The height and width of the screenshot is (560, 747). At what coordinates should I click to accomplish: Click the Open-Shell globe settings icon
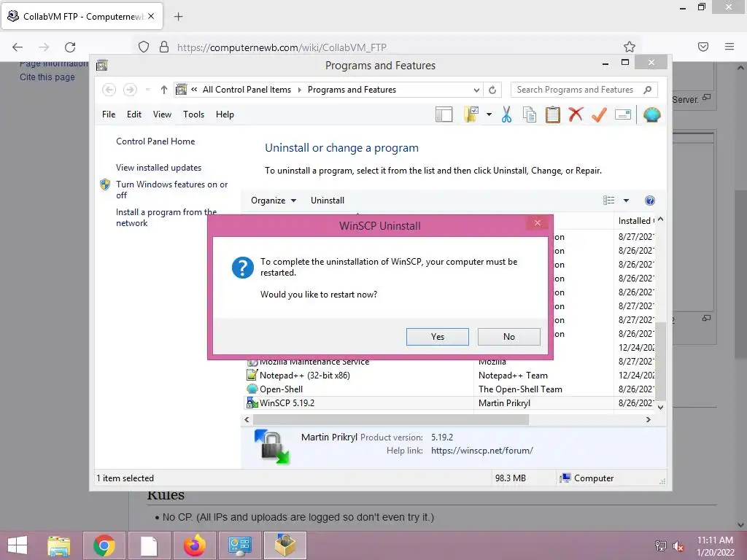(x=651, y=114)
